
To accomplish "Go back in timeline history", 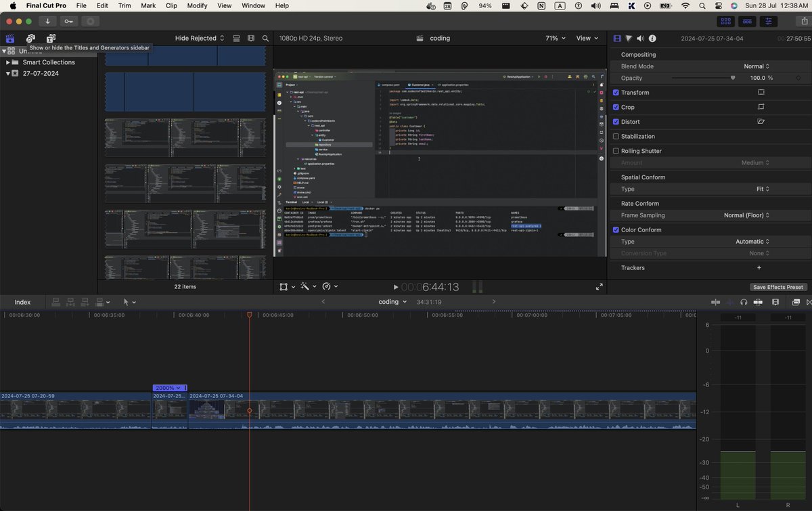I will (323, 301).
